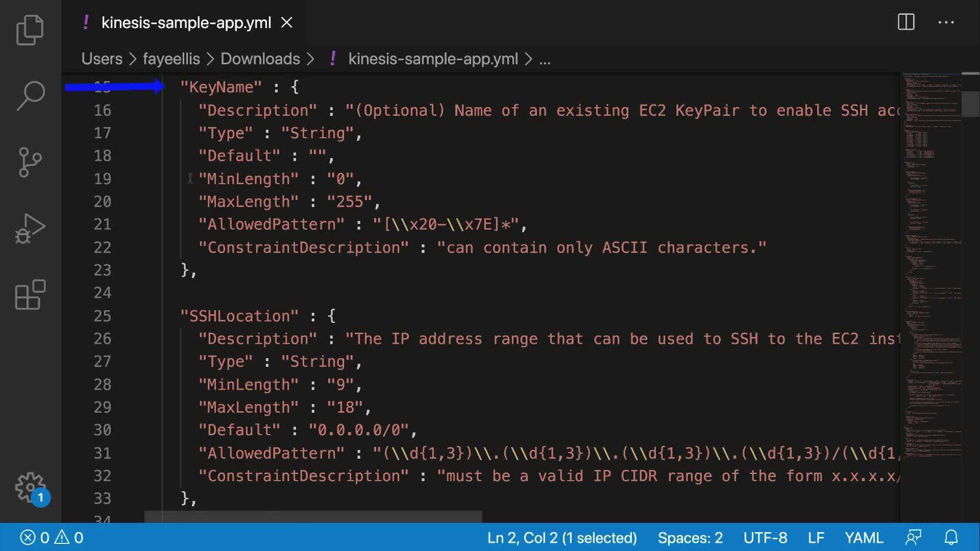Image resolution: width=980 pixels, height=551 pixels.
Task: Open the Explorer view in activity bar
Action: [x=30, y=30]
